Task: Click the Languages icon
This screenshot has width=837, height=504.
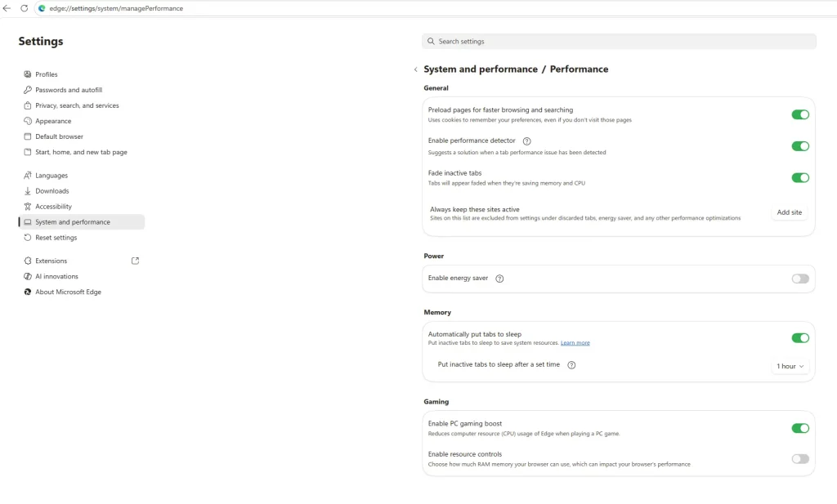Action: (x=28, y=176)
